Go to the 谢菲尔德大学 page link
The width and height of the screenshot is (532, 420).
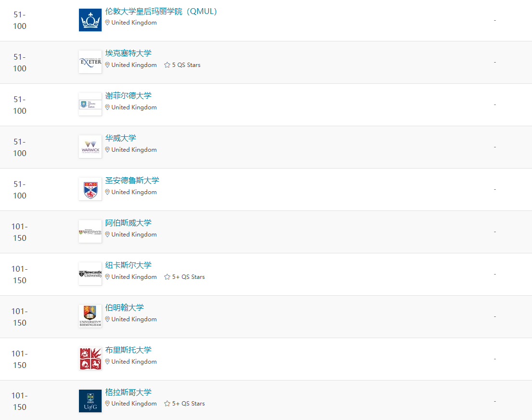[128, 95]
